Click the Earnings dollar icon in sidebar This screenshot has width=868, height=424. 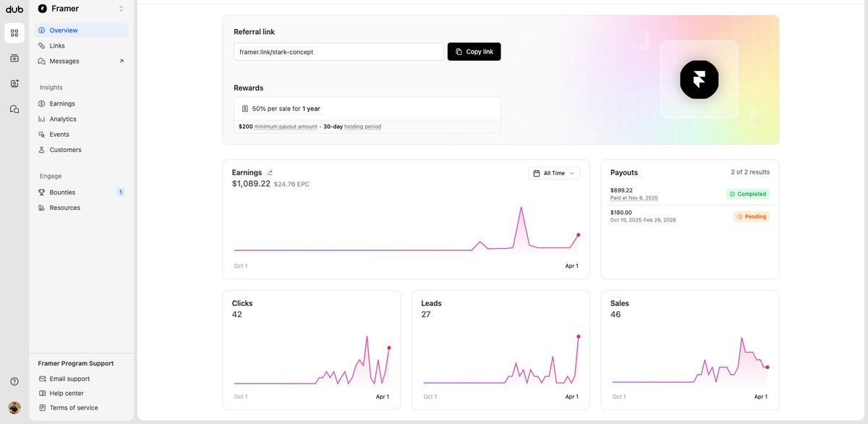pyautogui.click(x=42, y=103)
